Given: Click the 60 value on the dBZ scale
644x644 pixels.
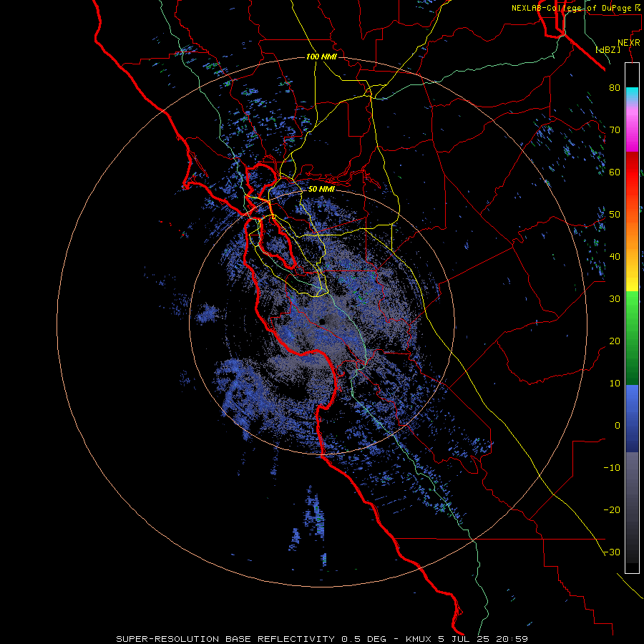Looking at the screenshot, I should coord(615,172).
